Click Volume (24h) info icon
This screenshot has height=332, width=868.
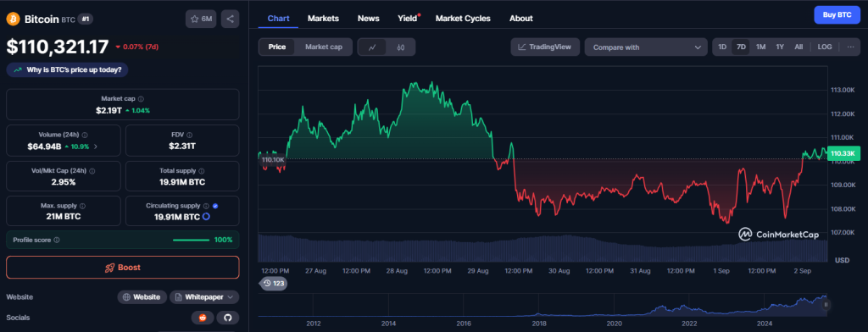point(84,135)
